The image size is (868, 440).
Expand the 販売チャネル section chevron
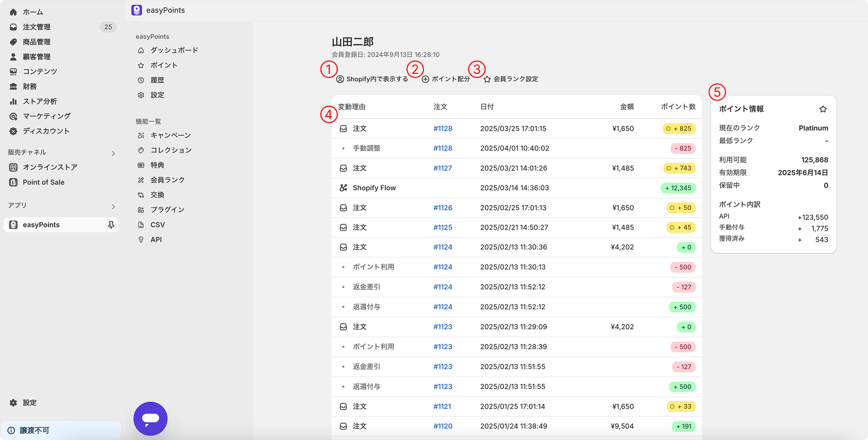pyautogui.click(x=113, y=154)
